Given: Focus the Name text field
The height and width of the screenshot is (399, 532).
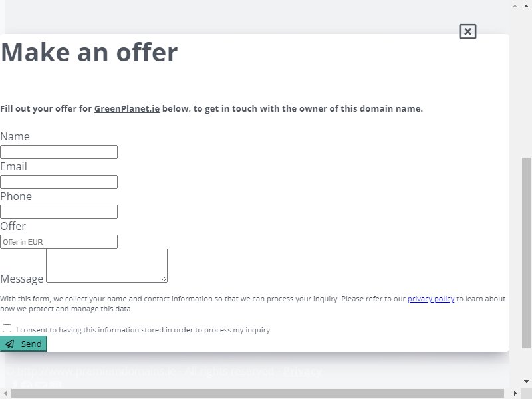Looking at the screenshot, I should pos(59,152).
